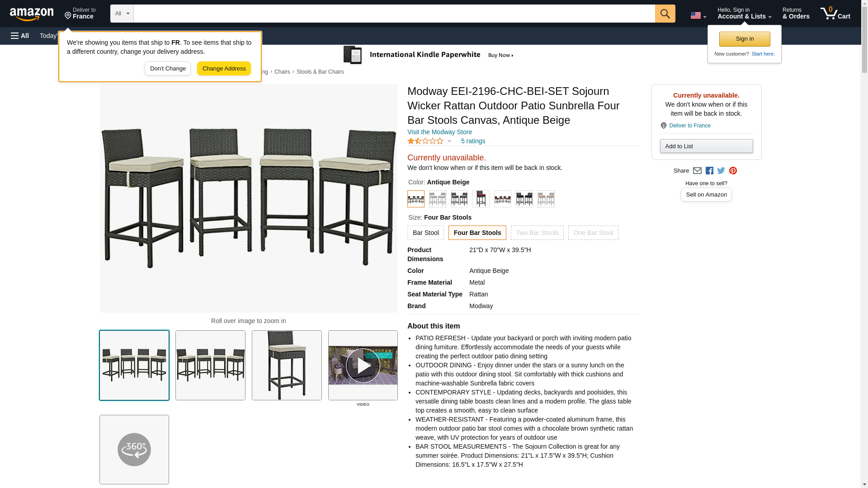Screen dimensions: 868x488
Task: Share product on Facebook icon
Action: tap(709, 171)
